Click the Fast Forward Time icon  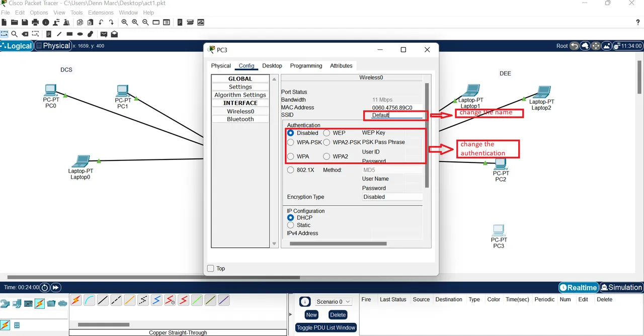56,288
